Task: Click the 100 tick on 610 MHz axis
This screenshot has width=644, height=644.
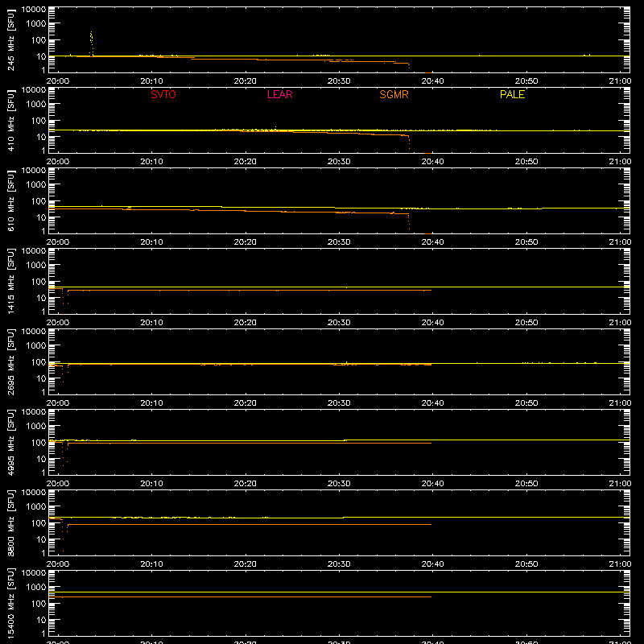Action: [x=39, y=201]
